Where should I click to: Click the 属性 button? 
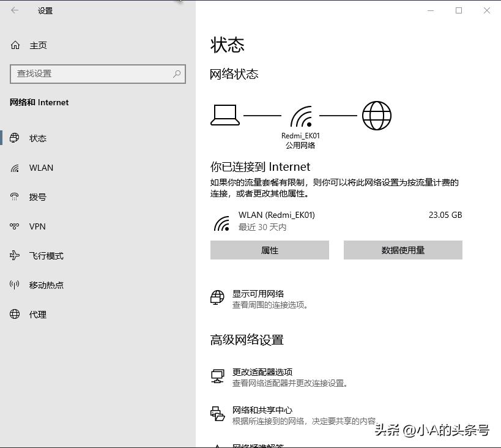(x=269, y=250)
